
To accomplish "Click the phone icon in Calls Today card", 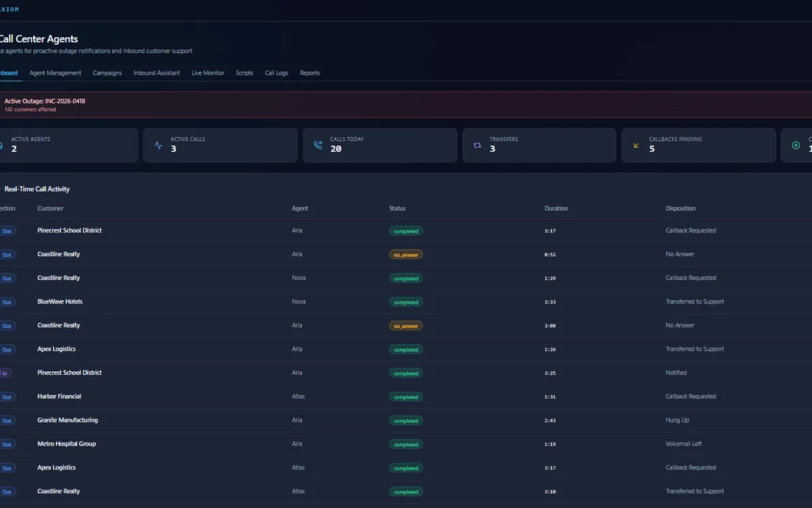I will 318,146.
